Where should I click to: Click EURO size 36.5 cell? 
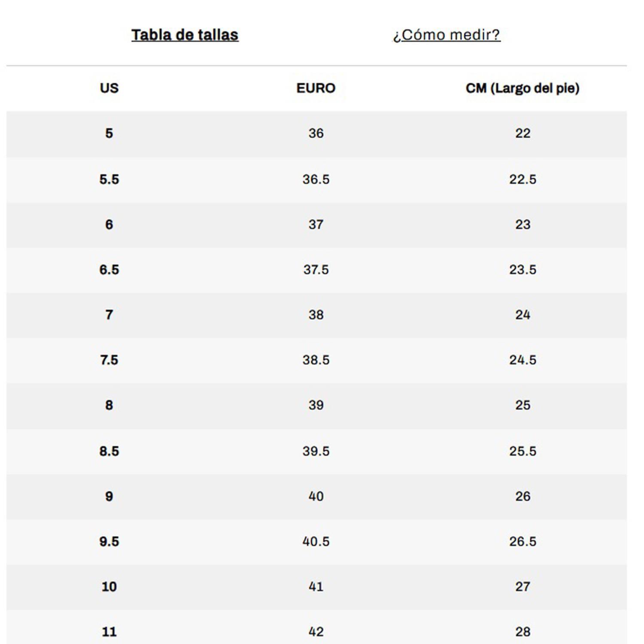(x=316, y=179)
